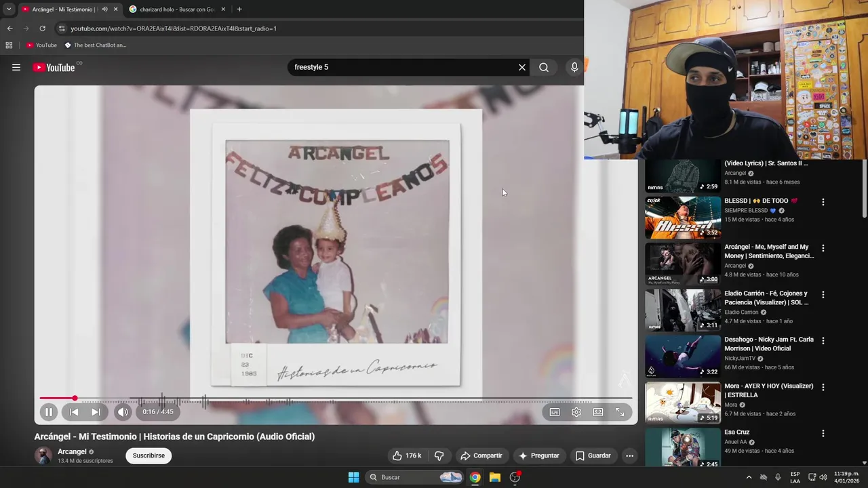Viewport: 868px width, 488px height.
Task: Open video player settings gear
Action: point(576,412)
